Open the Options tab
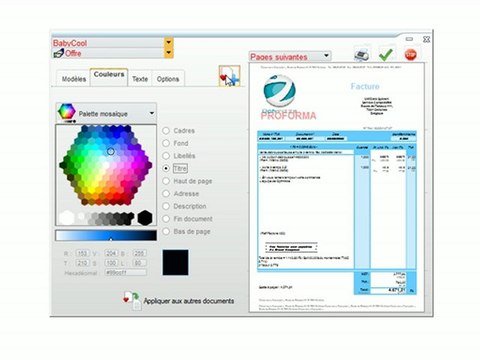The height and width of the screenshot is (360, 480). pyautogui.click(x=168, y=79)
